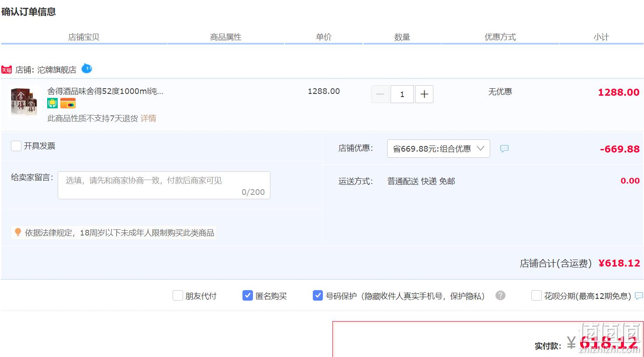The image size is (644, 357).
Task: Click the orange credit card badge icon
Action: 68,104
